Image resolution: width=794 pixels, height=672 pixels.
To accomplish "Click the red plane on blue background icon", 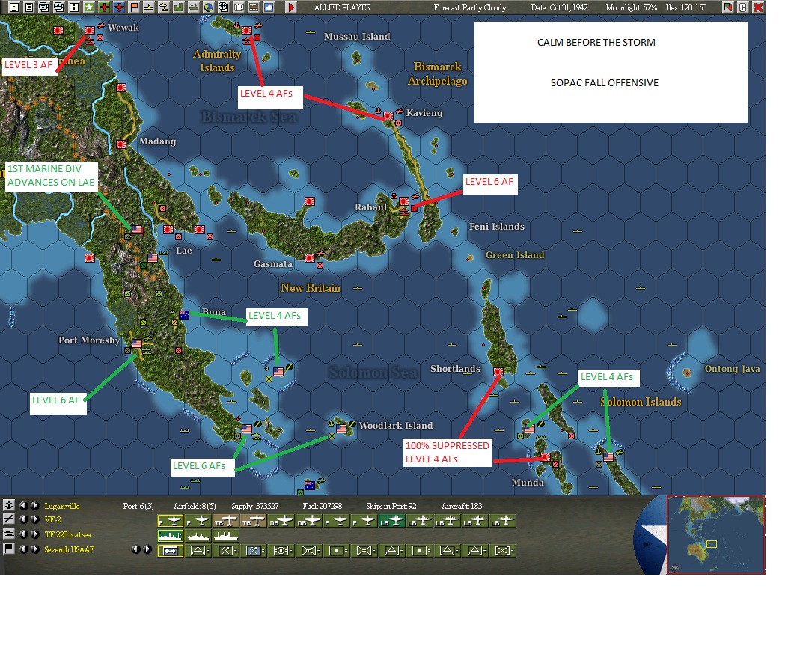I will coord(119,7).
